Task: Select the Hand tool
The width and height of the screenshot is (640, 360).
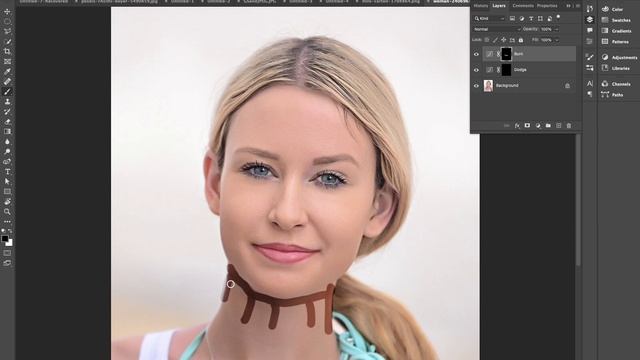Action: 7,201
